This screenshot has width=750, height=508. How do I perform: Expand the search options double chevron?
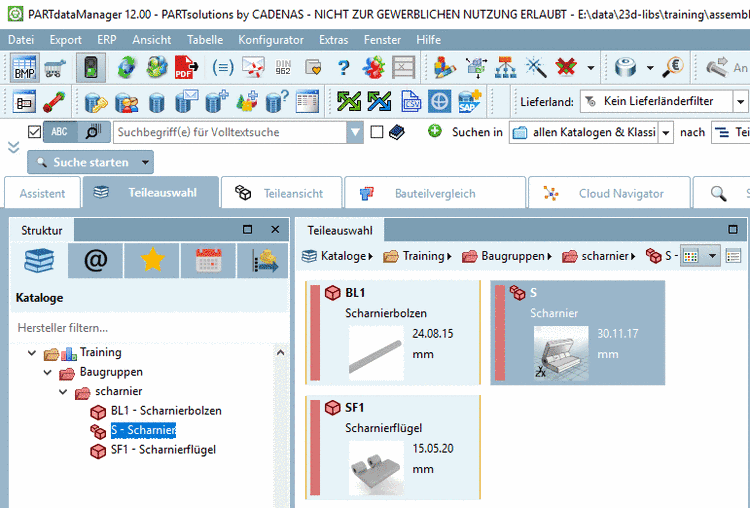[14, 147]
